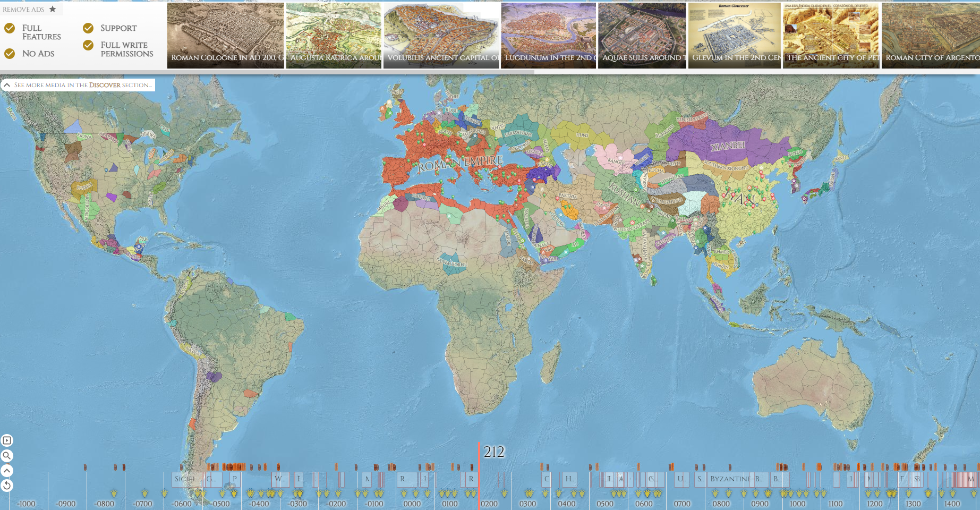
Task: Select the No Ads text
Action: click(38, 54)
